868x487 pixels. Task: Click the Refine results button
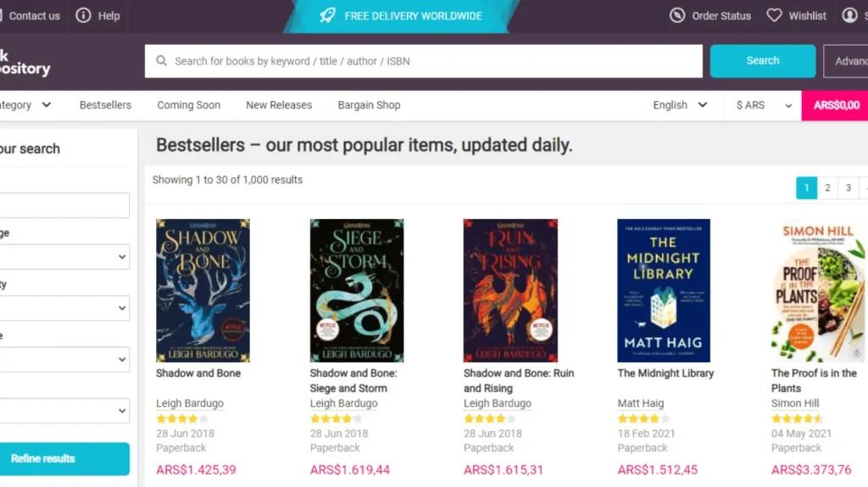click(x=43, y=458)
